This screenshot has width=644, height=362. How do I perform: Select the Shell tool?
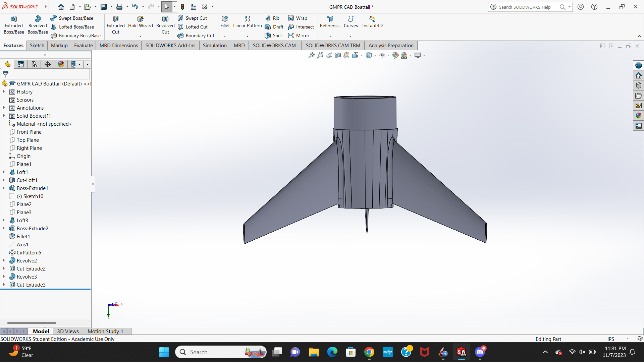click(274, 36)
